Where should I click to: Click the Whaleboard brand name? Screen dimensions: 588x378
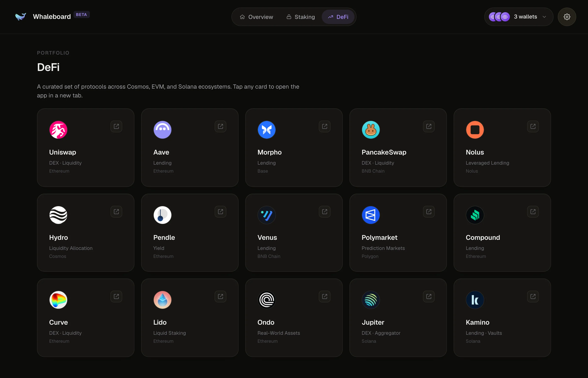coord(52,17)
